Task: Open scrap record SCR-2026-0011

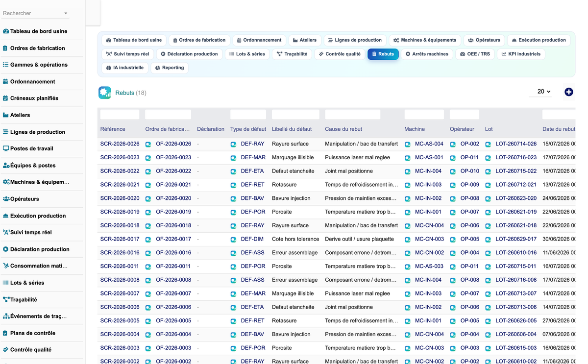Action: [x=120, y=267]
